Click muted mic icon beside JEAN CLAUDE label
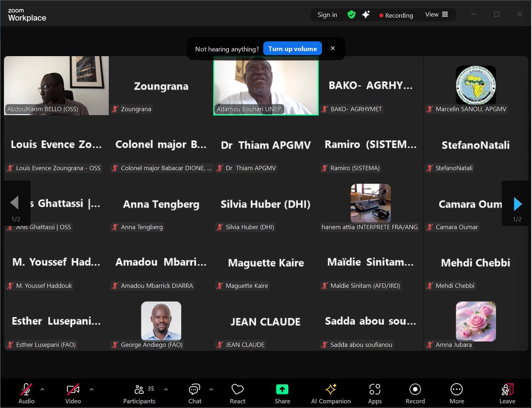 click(220, 345)
